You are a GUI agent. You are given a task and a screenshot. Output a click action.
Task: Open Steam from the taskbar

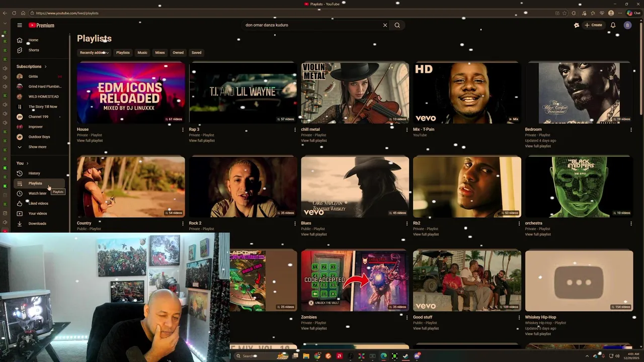click(x=406, y=356)
